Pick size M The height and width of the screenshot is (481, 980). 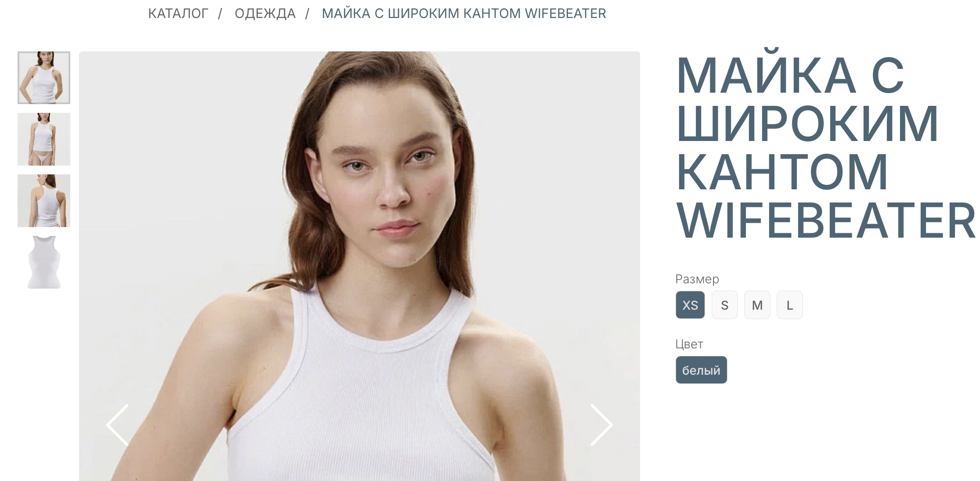coord(757,305)
